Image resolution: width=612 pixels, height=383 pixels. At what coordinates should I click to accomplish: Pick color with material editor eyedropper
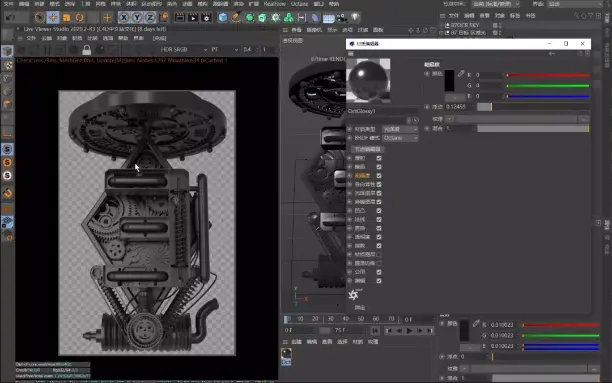point(461,73)
